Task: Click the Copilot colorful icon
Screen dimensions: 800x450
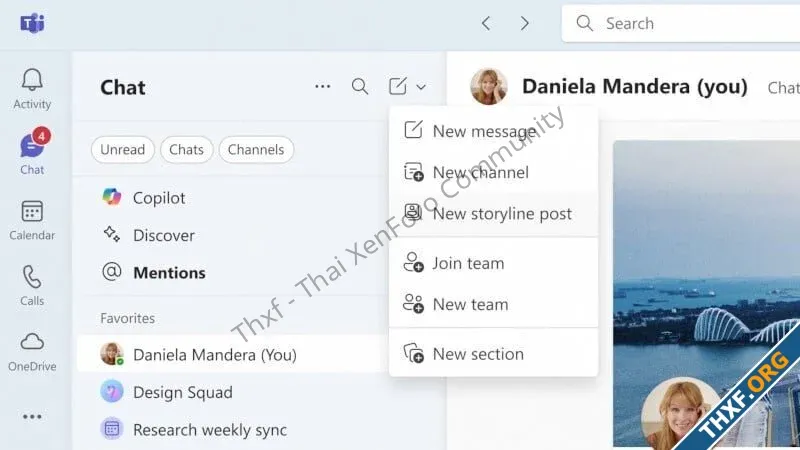Action: coord(112,197)
